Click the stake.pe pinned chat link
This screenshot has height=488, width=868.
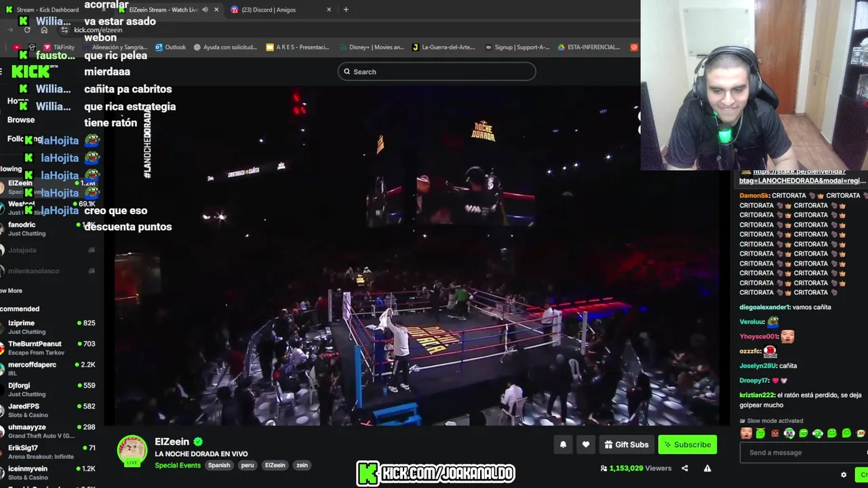[803, 176]
